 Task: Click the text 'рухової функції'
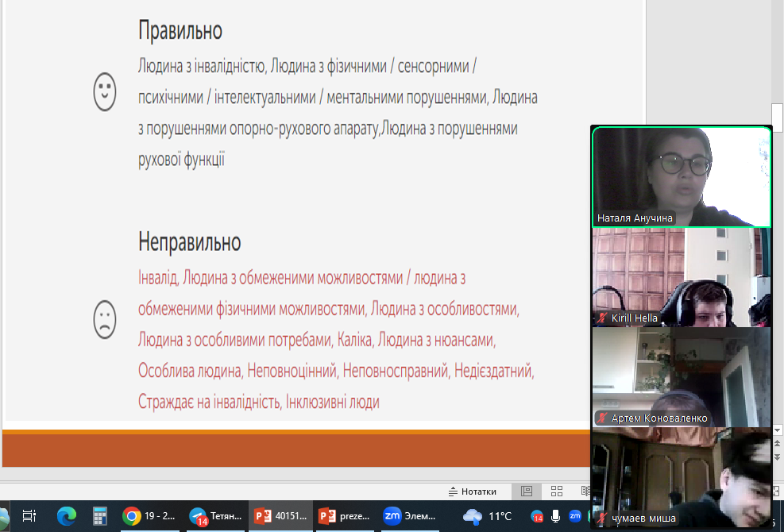click(x=181, y=160)
